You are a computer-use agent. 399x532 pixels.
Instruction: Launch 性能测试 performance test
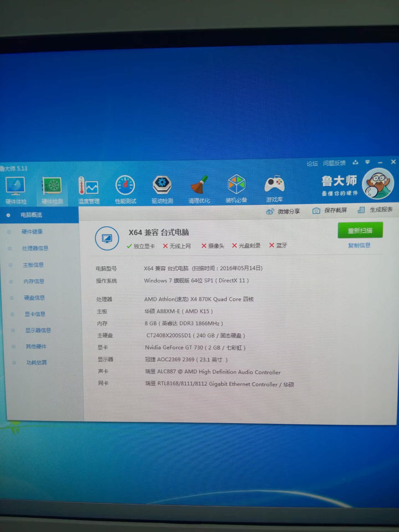coord(126,190)
